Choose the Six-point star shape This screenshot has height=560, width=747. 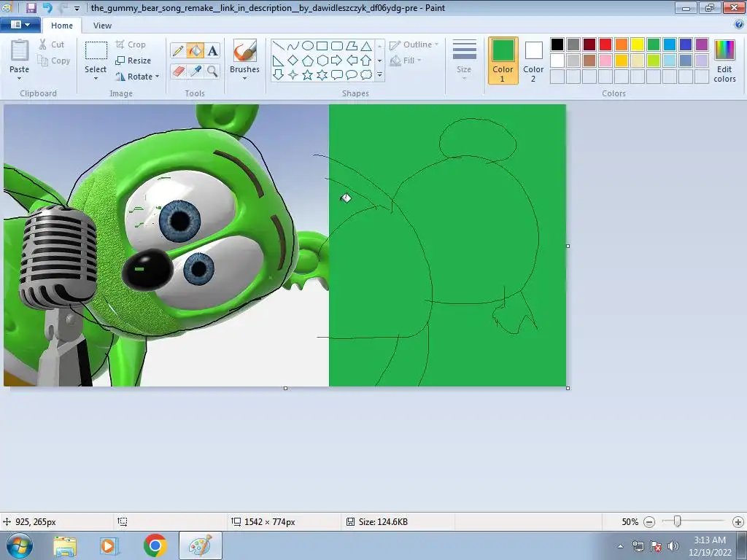pos(322,75)
